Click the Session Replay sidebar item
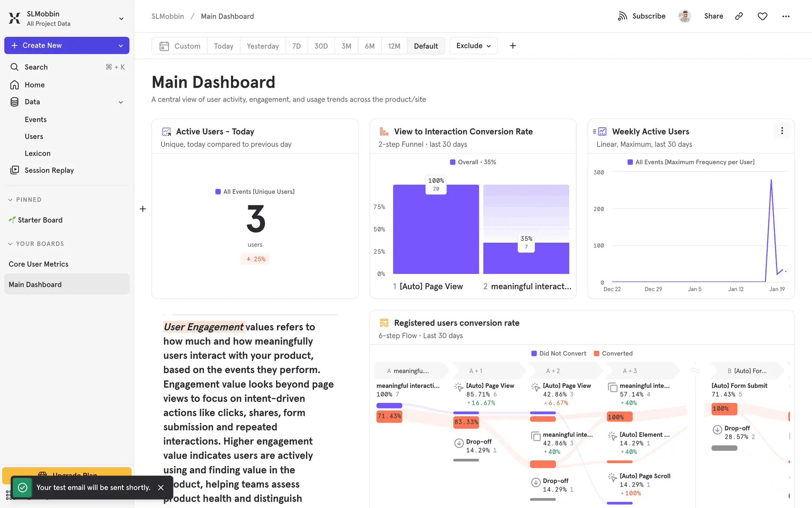This screenshot has width=812, height=508. (49, 170)
